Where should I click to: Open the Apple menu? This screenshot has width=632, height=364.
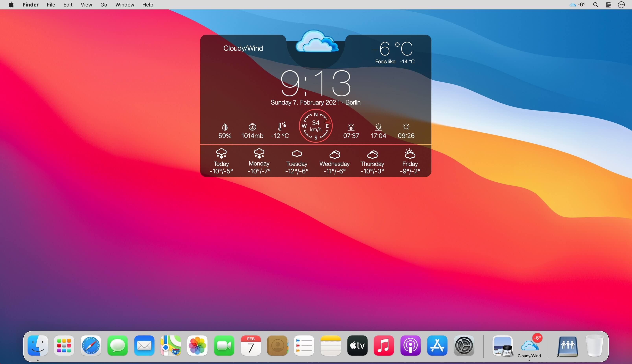11,5
